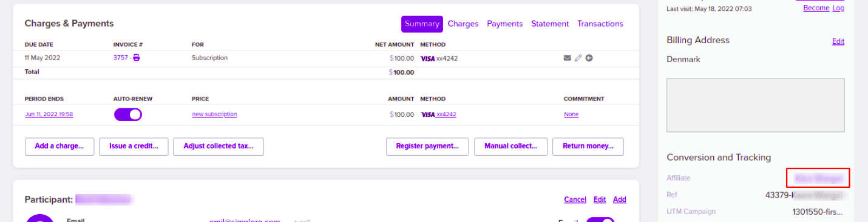Click the None commitment link
Viewport: 868px width, 222px height.
[x=571, y=114]
